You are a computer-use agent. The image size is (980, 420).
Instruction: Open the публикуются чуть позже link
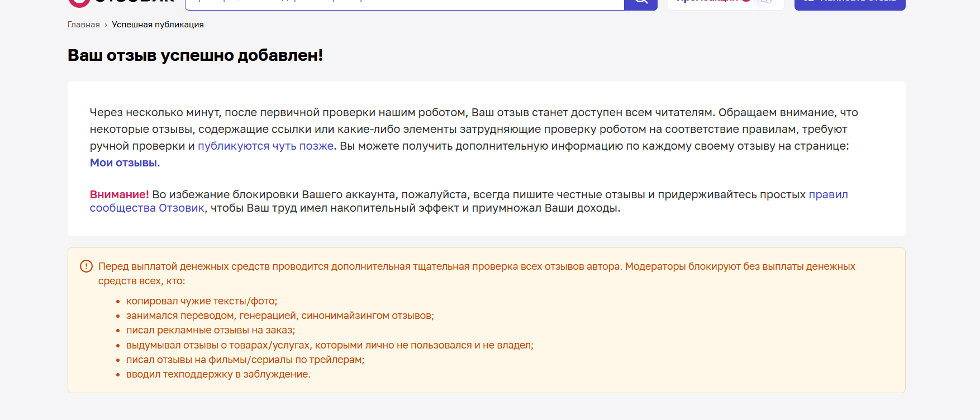tap(265, 146)
